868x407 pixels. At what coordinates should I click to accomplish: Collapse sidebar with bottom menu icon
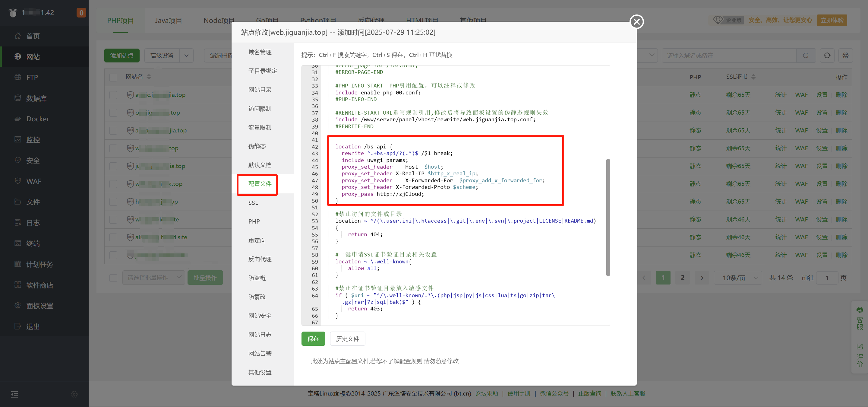coord(14,394)
